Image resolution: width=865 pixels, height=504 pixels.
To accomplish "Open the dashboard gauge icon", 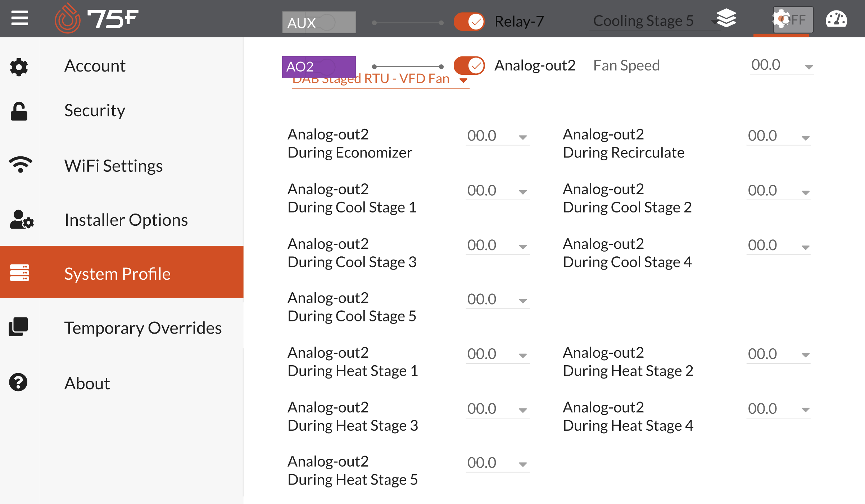I will (836, 19).
